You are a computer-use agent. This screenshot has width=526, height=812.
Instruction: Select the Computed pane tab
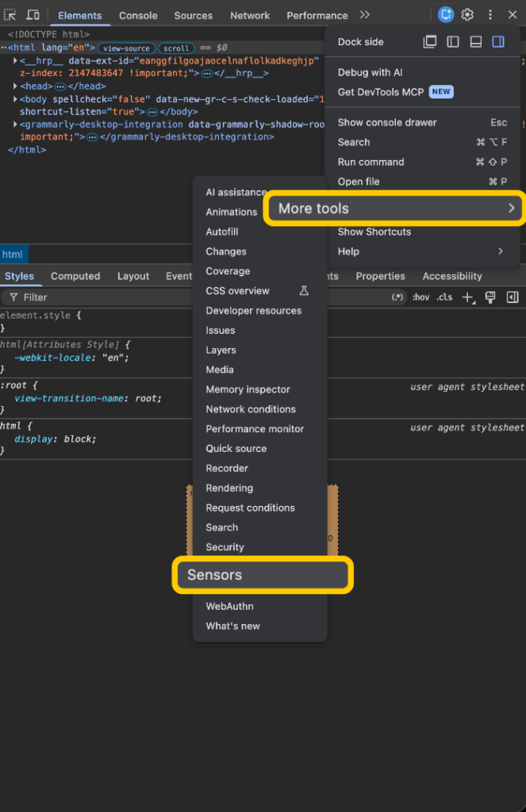pos(75,276)
